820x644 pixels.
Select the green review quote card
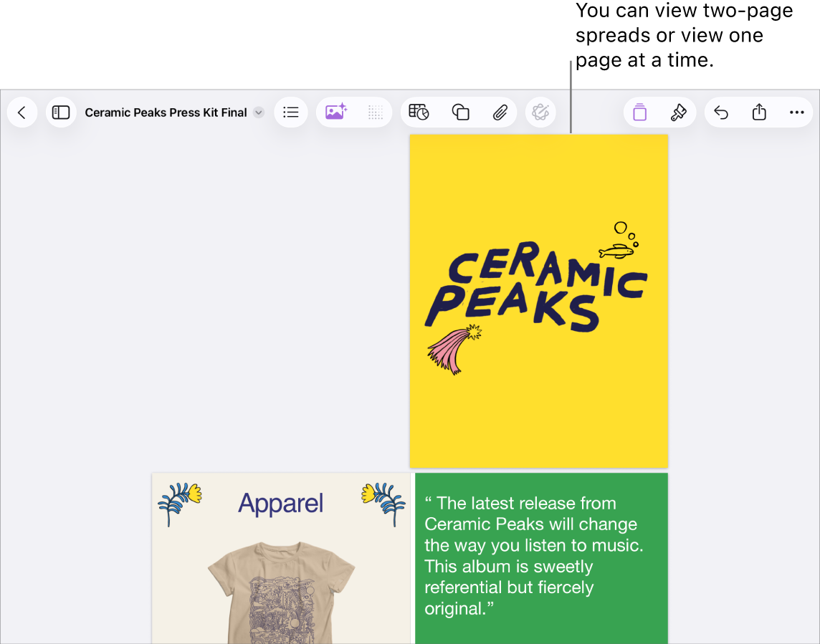[542, 558]
